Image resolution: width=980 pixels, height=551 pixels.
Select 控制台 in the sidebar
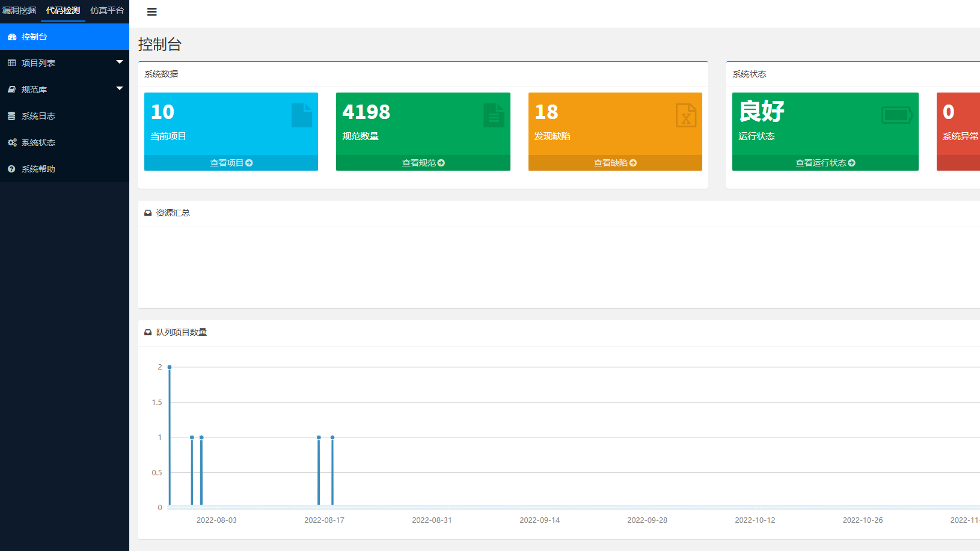point(64,37)
